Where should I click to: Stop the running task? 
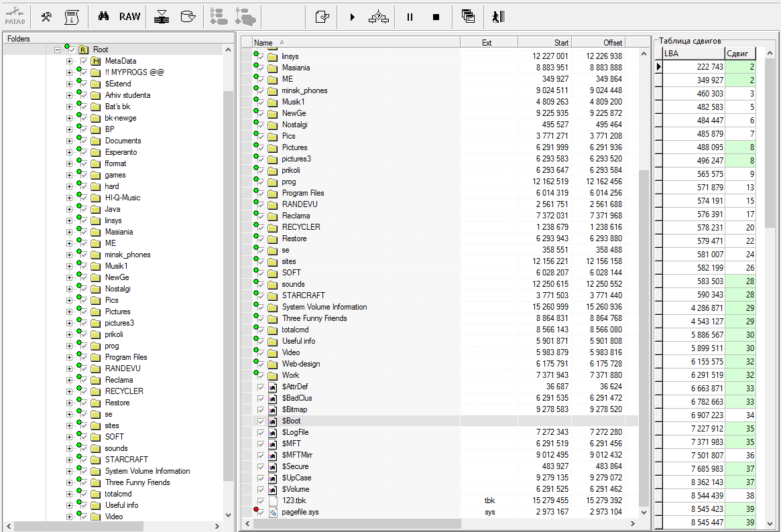(x=436, y=17)
